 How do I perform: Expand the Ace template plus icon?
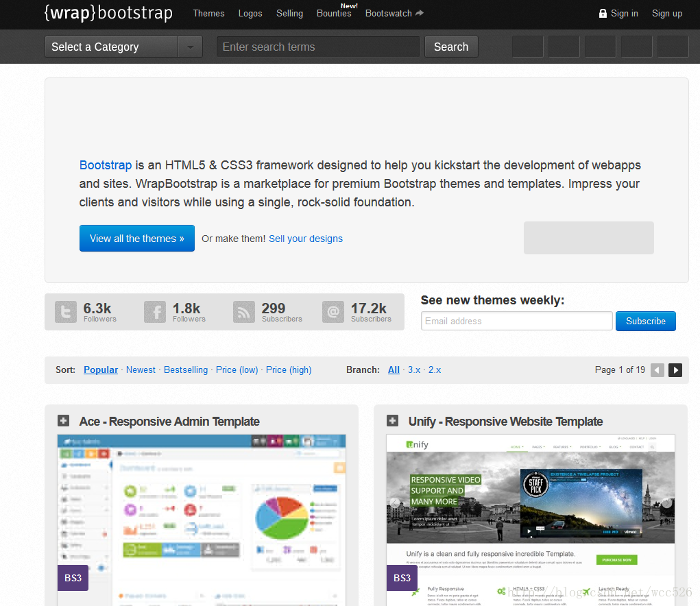coord(63,420)
